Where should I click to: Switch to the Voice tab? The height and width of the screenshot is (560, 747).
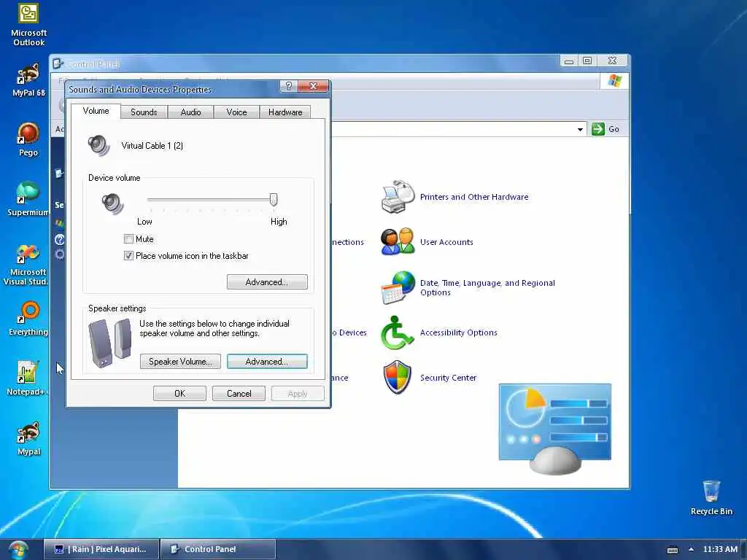(x=236, y=112)
